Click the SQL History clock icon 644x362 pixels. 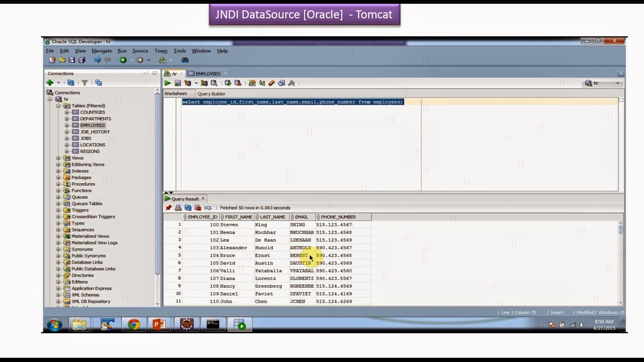point(281,83)
